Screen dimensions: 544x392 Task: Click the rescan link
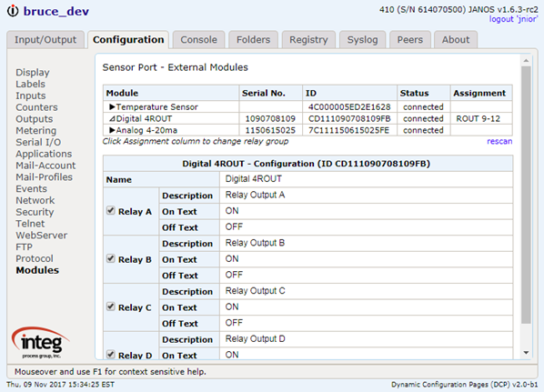tap(499, 141)
